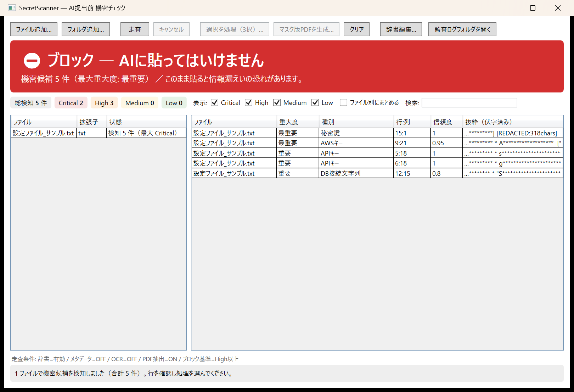Open the フォルダ追加... button

(86, 29)
